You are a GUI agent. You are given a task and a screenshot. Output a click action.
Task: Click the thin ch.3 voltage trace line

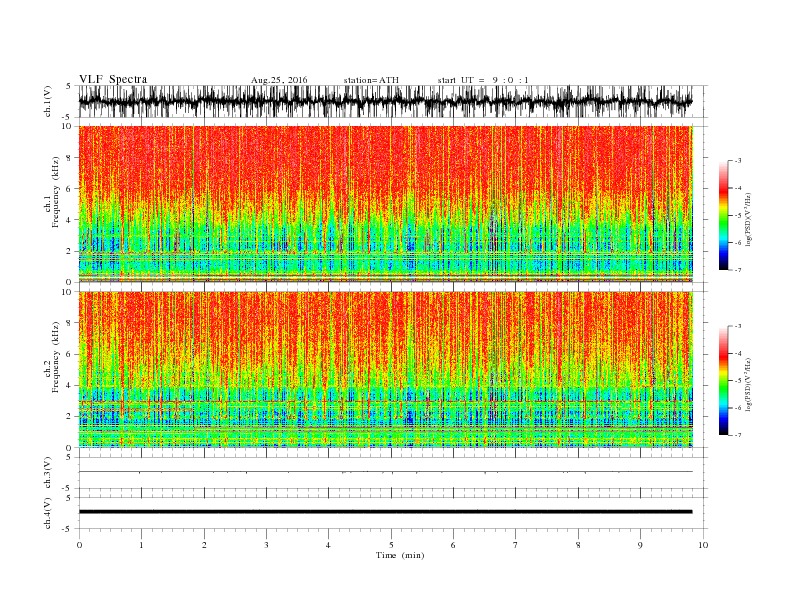(385, 472)
